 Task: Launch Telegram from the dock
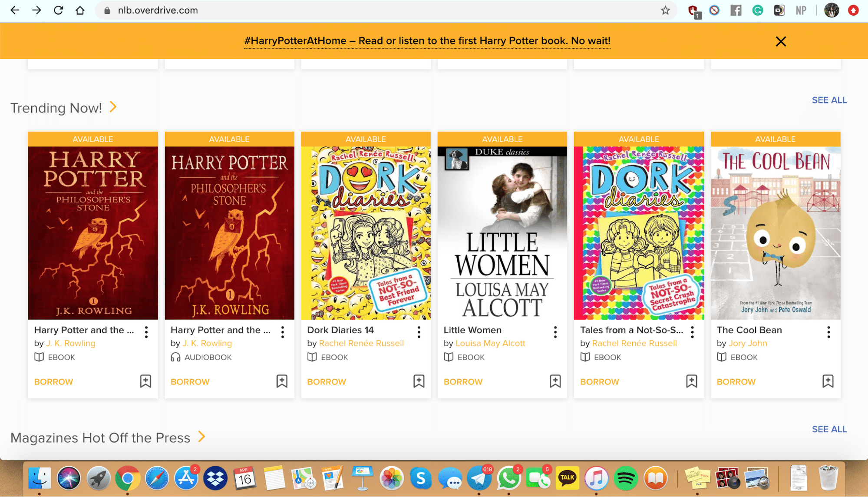point(479,478)
